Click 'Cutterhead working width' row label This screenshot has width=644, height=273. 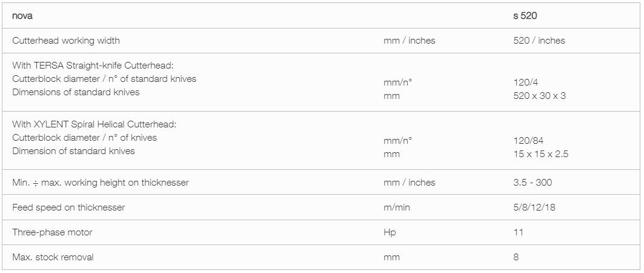pyautogui.click(x=66, y=41)
